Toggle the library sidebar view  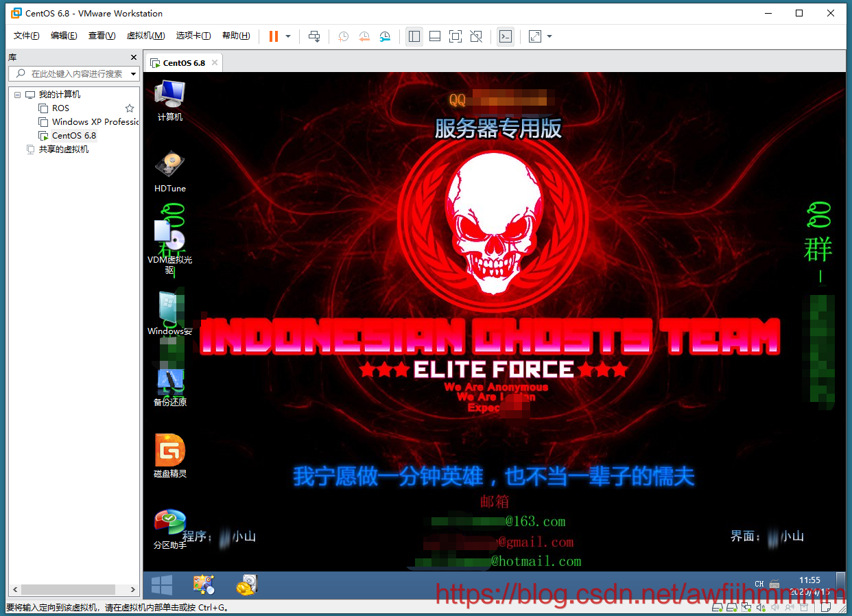[x=414, y=36]
